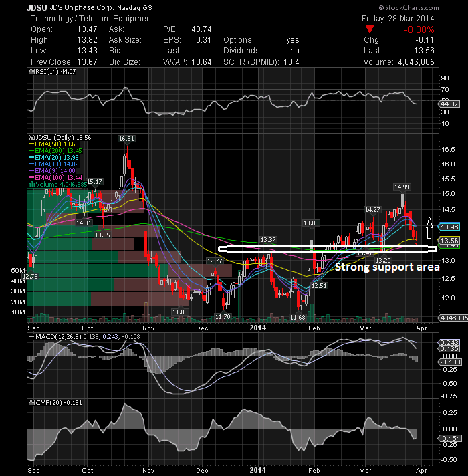The width and height of the screenshot is (468, 476).
Task: Click the Friday 28-Mar-2014 date
Action: [398, 19]
